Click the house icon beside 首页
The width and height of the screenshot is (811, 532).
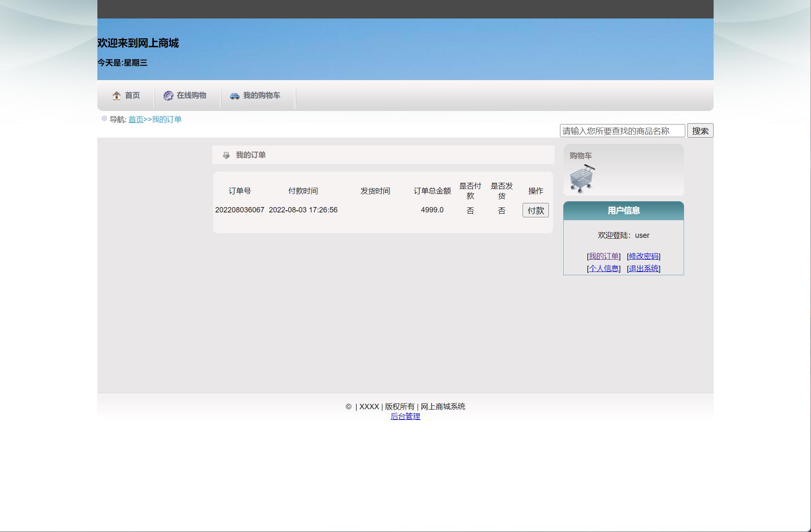click(x=116, y=95)
